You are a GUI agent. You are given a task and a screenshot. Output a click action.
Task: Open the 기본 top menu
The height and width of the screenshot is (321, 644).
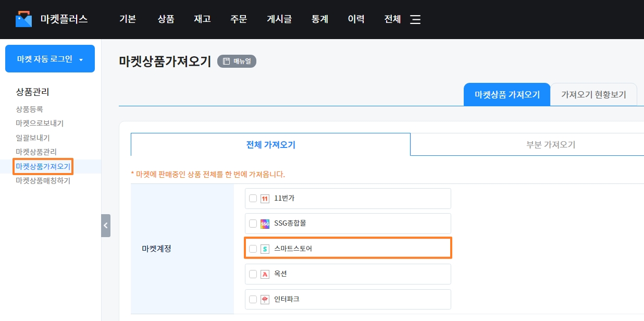tap(128, 19)
